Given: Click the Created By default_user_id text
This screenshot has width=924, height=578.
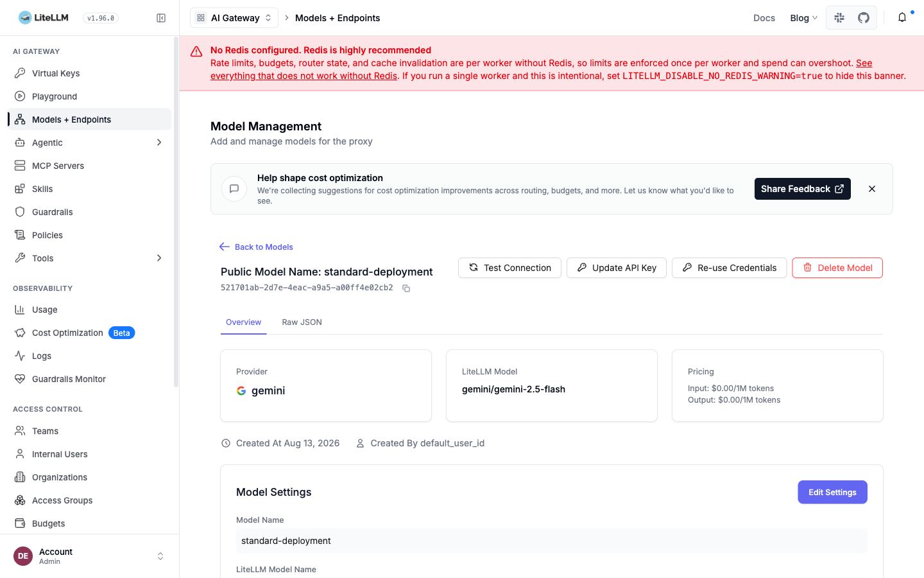Looking at the screenshot, I should [x=427, y=443].
